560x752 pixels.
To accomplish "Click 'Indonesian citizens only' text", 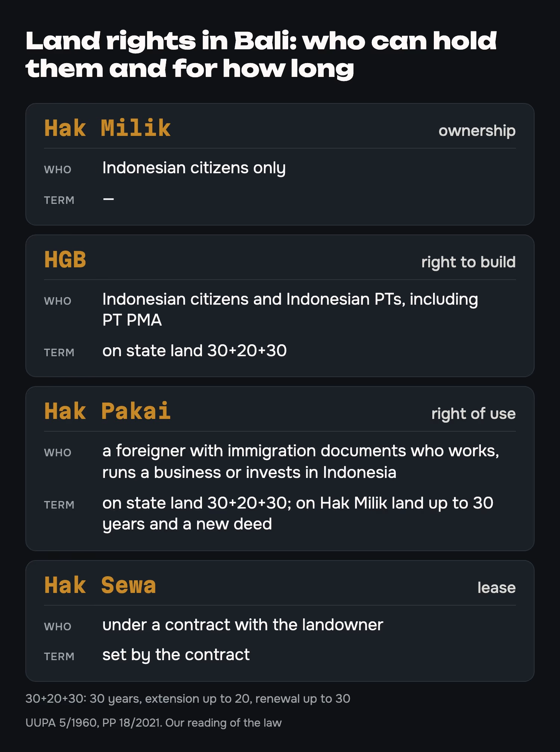I will pos(194,168).
